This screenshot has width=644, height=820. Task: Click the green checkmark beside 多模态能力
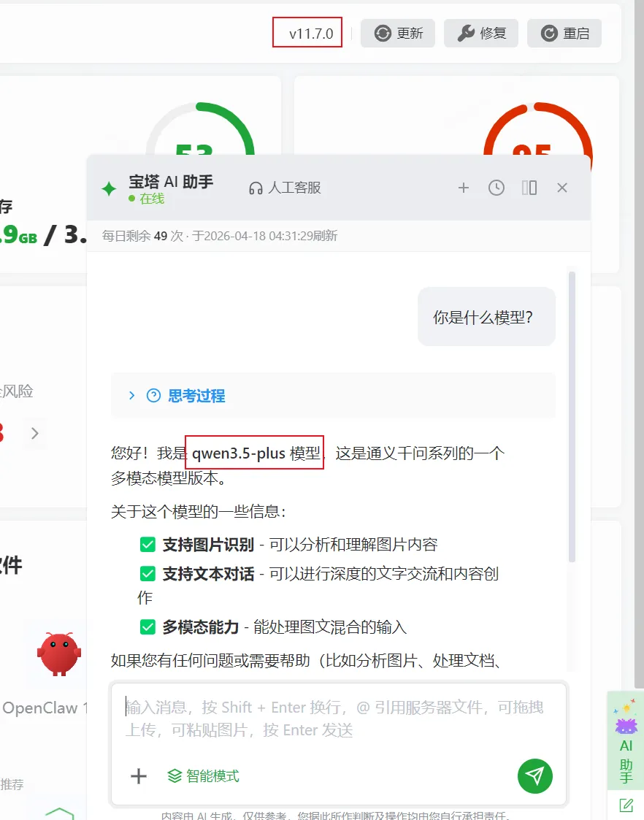point(148,627)
